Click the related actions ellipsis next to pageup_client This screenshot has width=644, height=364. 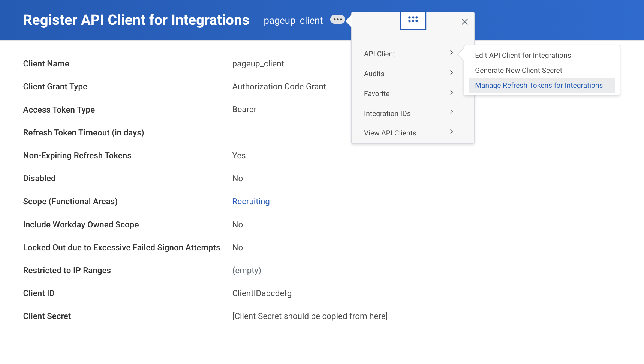(337, 20)
